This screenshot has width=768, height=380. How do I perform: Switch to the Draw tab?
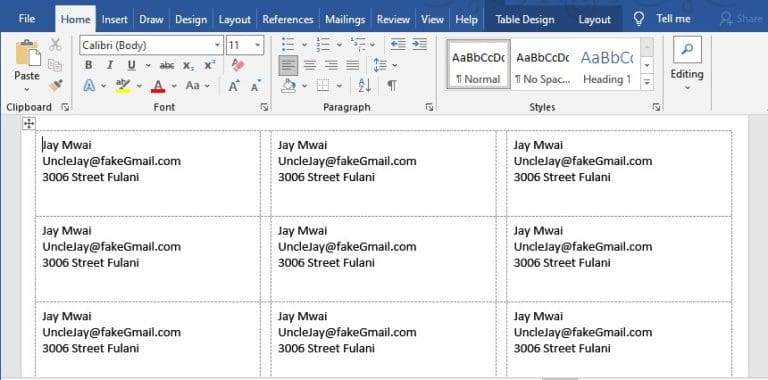pyautogui.click(x=151, y=20)
